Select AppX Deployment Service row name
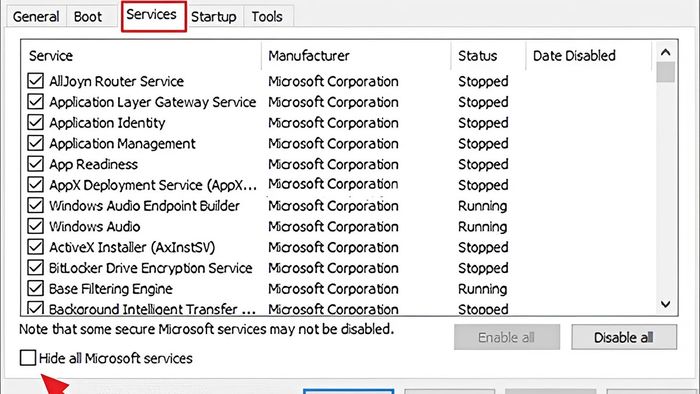This screenshot has height=394, width=700. pos(153,185)
